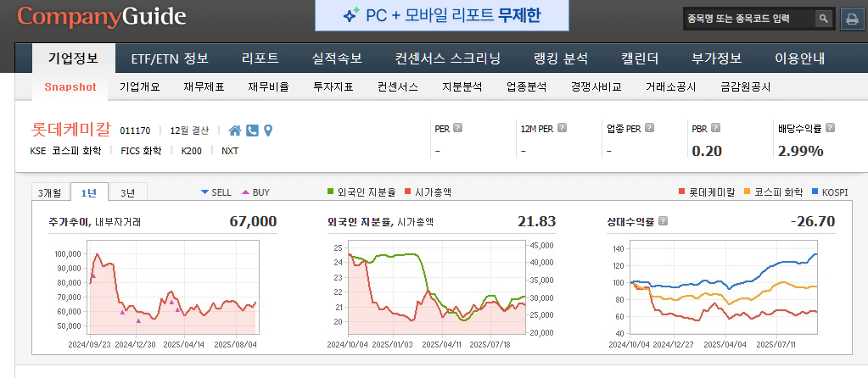Click the 종목명 또는 종목코드 search field
868x378 pixels.
click(x=749, y=19)
